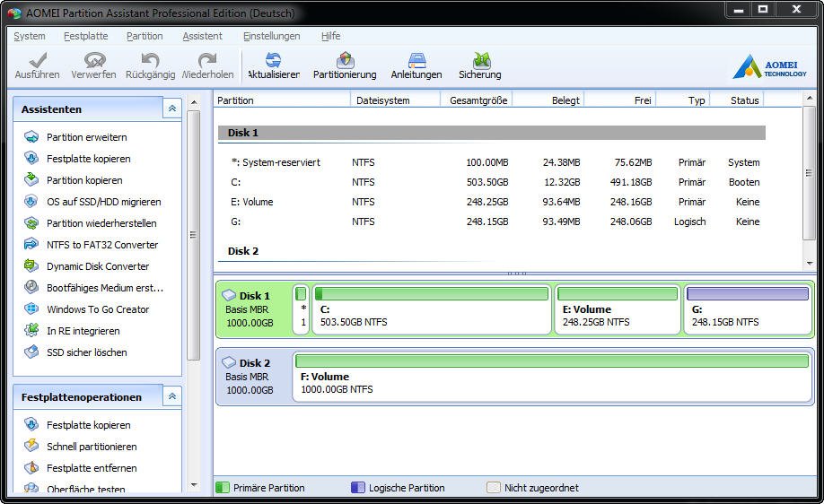Click the NTFS to FAT32 Converter icon
This screenshot has width=824, height=504.
(x=31, y=245)
